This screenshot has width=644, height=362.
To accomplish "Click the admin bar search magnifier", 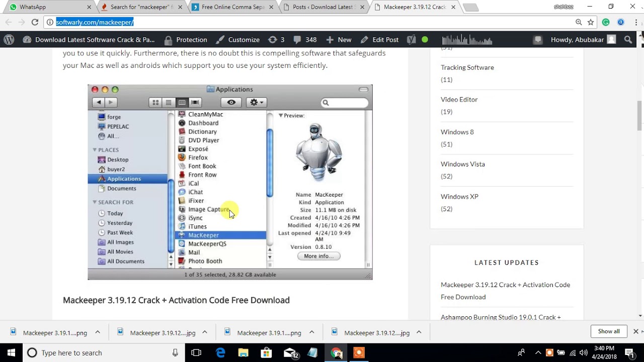I will [628, 40].
